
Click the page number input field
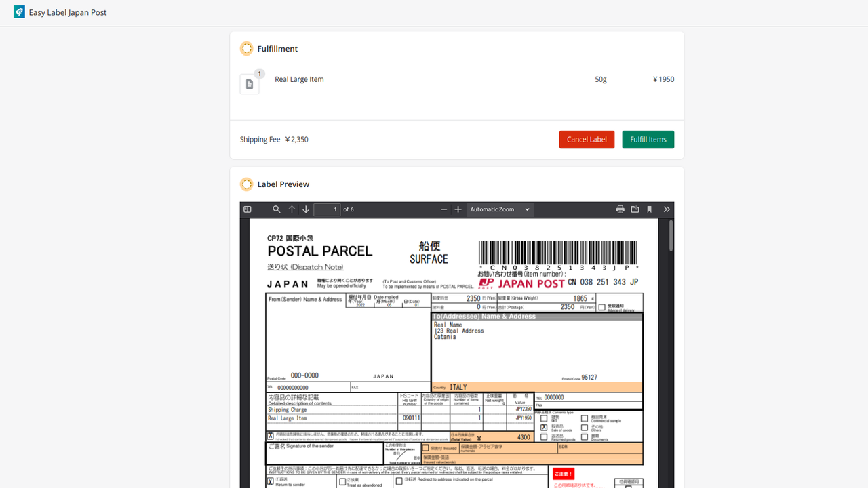tap(327, 209)
